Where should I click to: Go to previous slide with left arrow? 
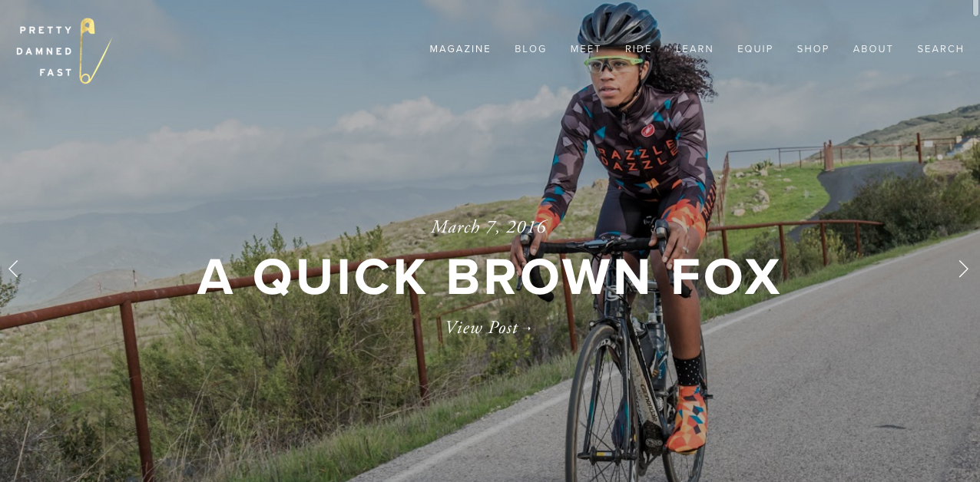point(13,269)
